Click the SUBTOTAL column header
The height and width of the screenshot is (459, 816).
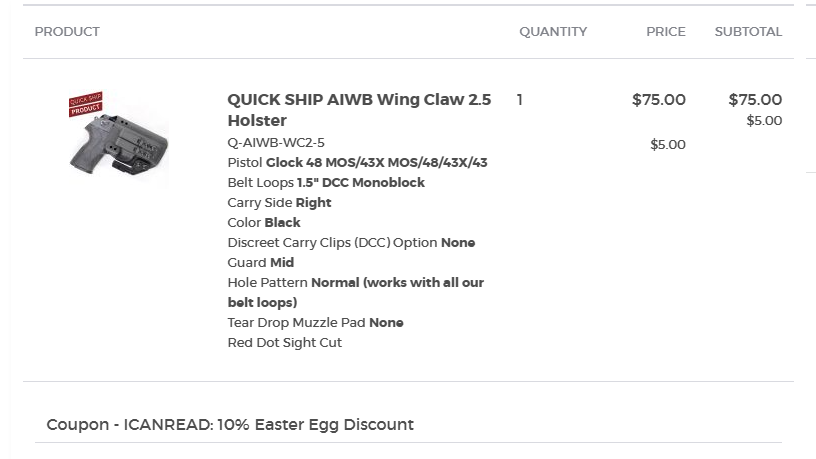(x=748, y=32)
